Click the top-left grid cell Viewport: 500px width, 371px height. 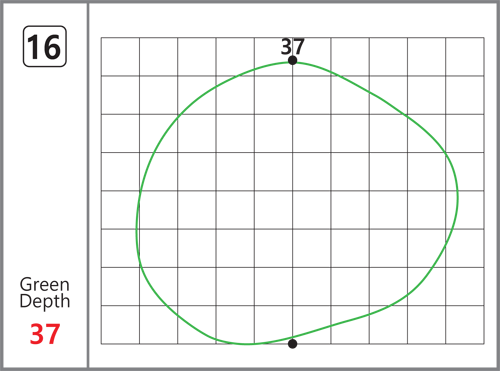tap(120, 57)
